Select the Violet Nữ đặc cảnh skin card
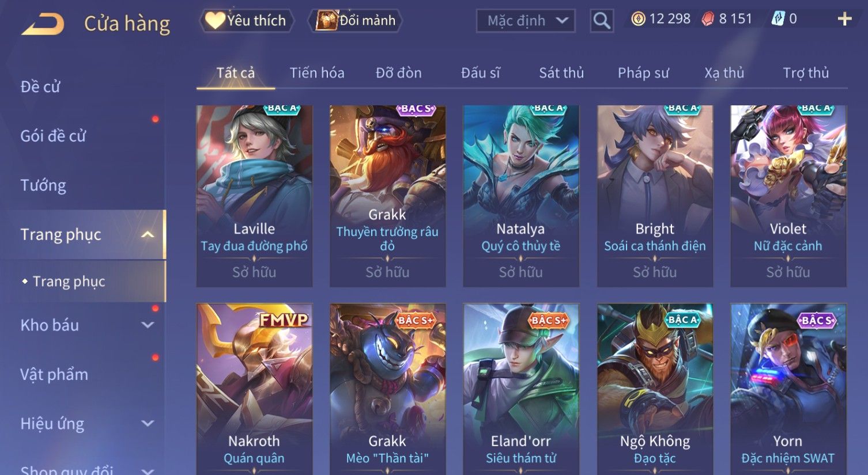868x475 pixels. click(x=788, y=196)
